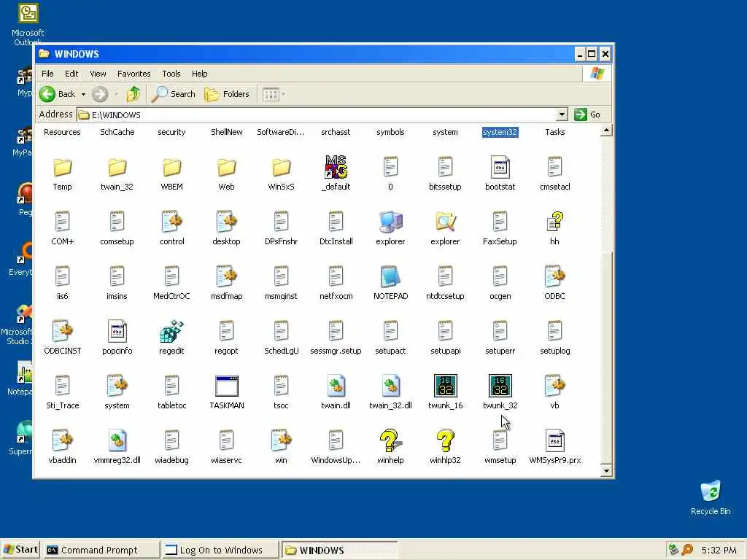This screenshot has width=747, height=560.
Task: Click the vertical scrollbar up arrow
Action: (606, 131)
